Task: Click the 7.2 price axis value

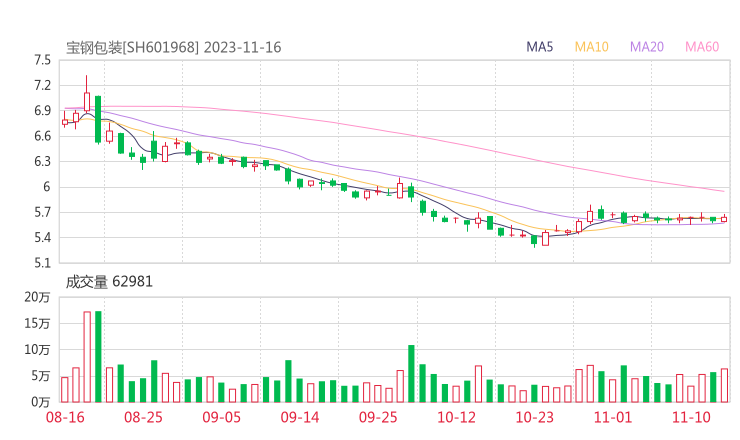Action: pyautogui.click(x=42, y=85)
